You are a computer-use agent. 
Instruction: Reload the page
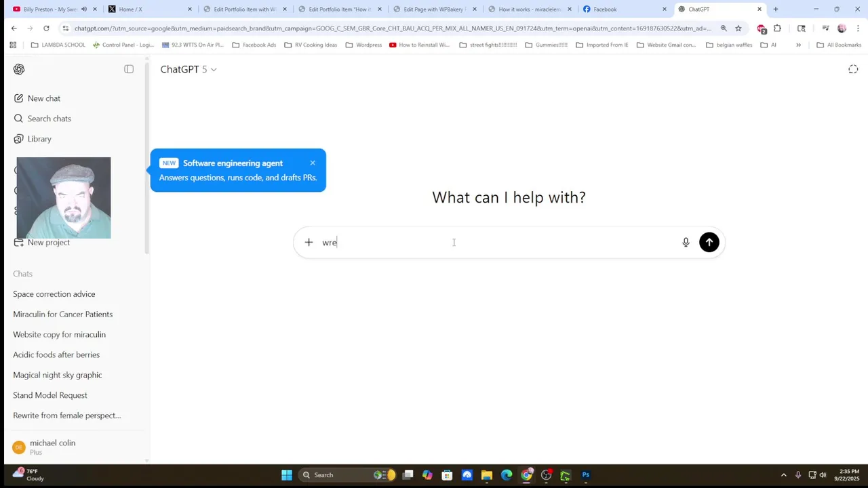coord(46,28)
